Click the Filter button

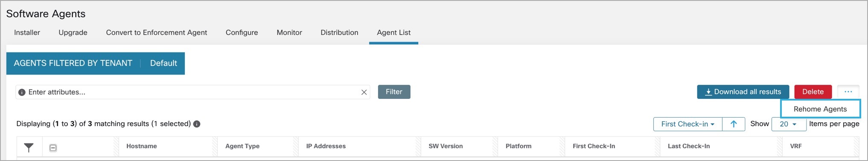tap(394, 92)
